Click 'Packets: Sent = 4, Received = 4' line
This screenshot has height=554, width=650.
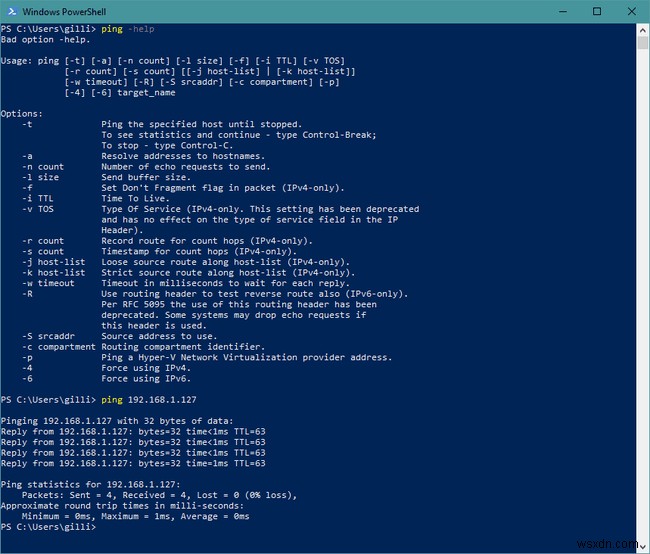point(159,495)
